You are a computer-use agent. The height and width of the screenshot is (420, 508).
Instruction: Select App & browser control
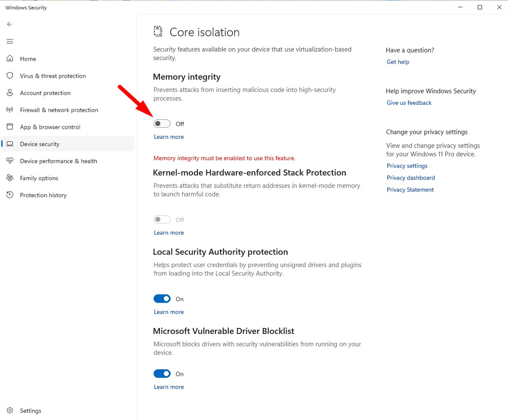(x=68, y=127)
